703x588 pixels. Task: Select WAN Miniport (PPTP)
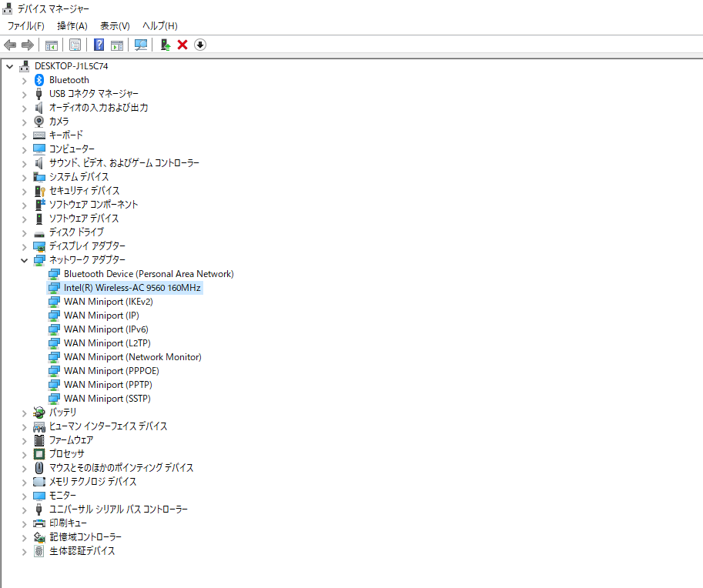click(x=108, y=385)
